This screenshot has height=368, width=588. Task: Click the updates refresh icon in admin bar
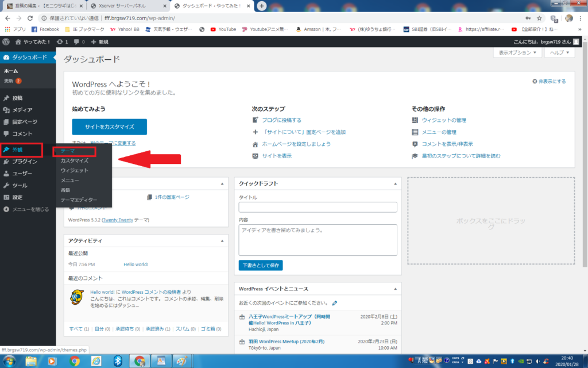[x=60, y=42]
